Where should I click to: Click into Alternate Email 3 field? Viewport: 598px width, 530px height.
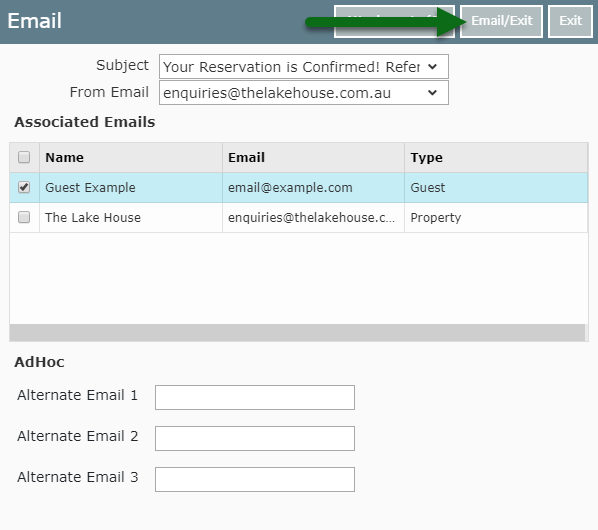[255, 479]
